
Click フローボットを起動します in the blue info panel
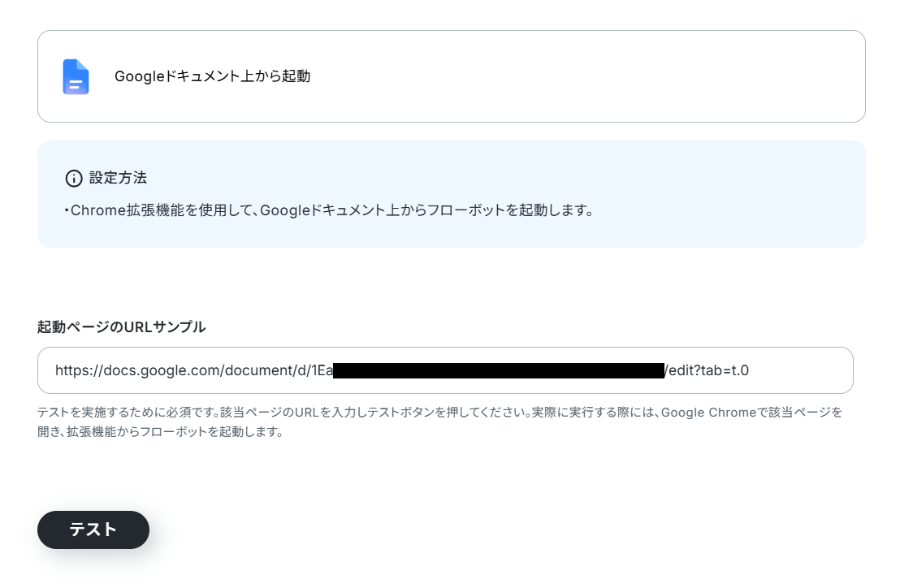tap(501, 210)
